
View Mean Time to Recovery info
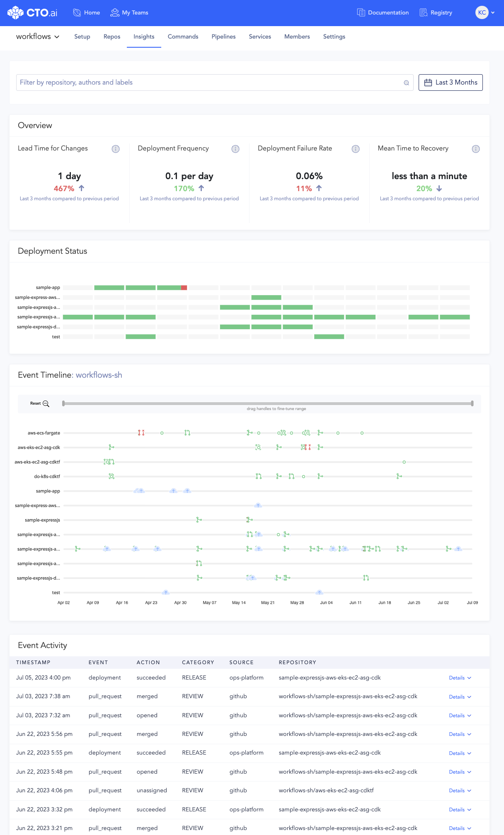(476, 149)
